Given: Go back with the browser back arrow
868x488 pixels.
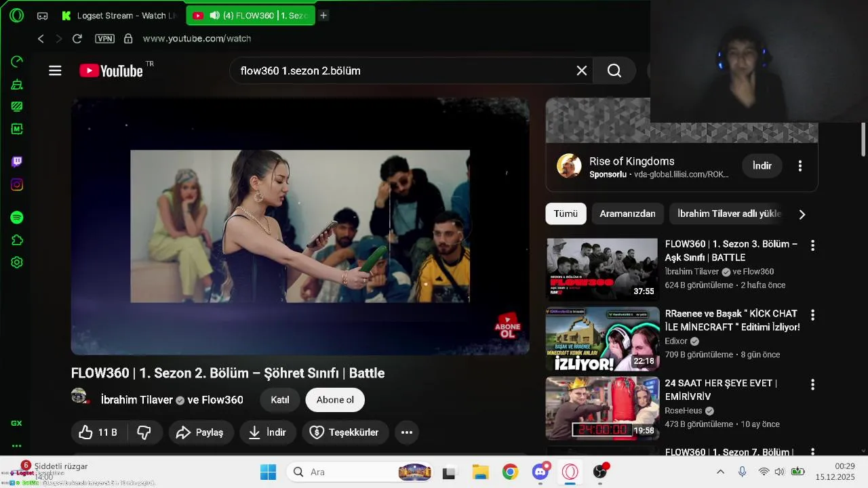Looking at the screenshot, I should click(x=41, y=39).
